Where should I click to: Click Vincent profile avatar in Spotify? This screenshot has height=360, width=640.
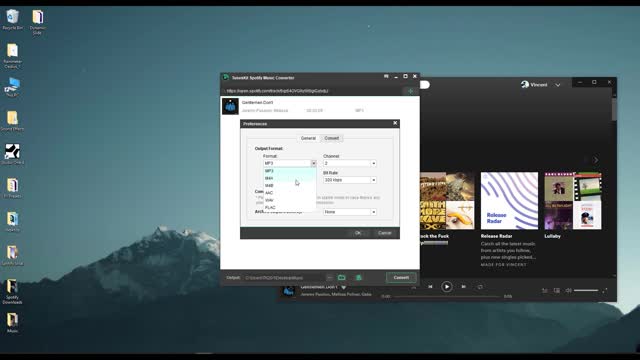pyautogui.click(x=525, y=84)
